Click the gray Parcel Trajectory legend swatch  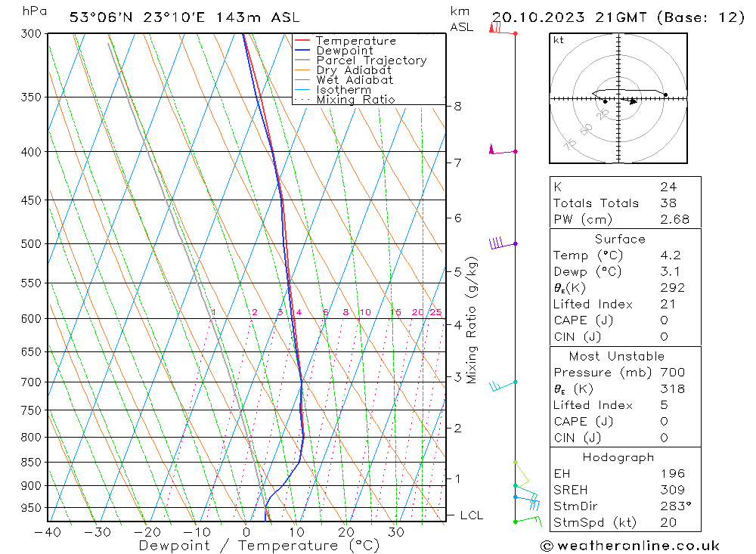(x=302, y=60)
